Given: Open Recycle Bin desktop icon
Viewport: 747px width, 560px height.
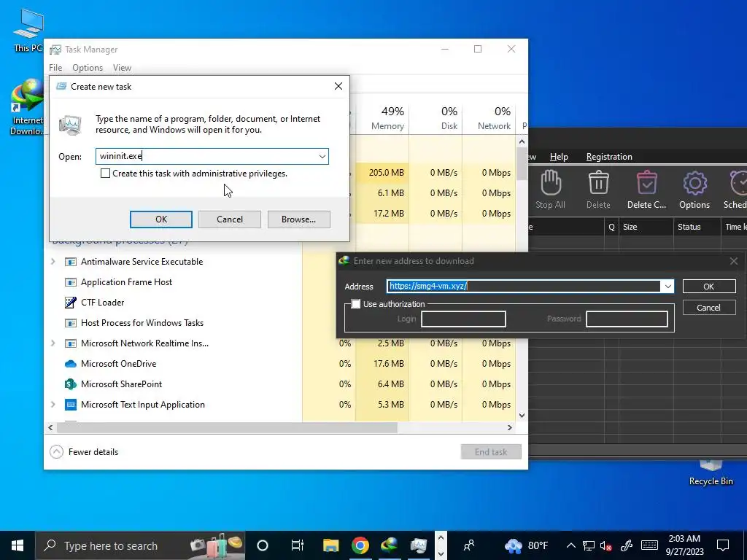Looking at the screenshot, I should [x=711, y=474].
